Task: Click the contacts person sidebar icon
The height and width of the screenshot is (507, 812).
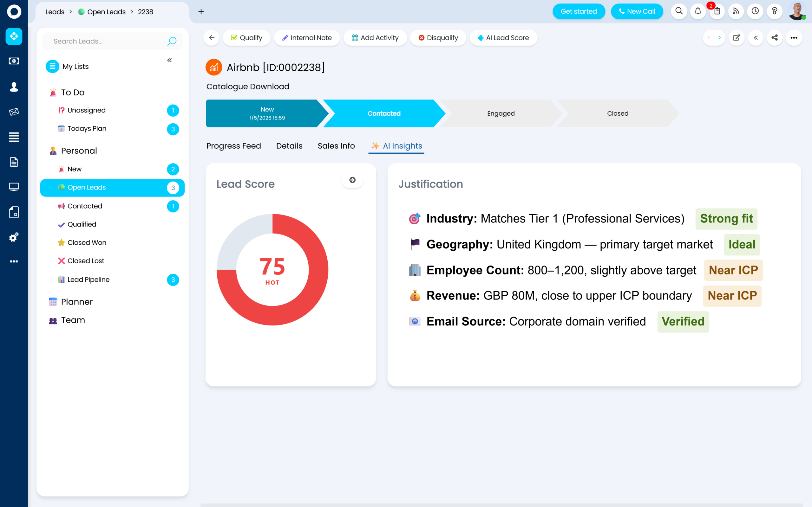Action: (14, 87)
